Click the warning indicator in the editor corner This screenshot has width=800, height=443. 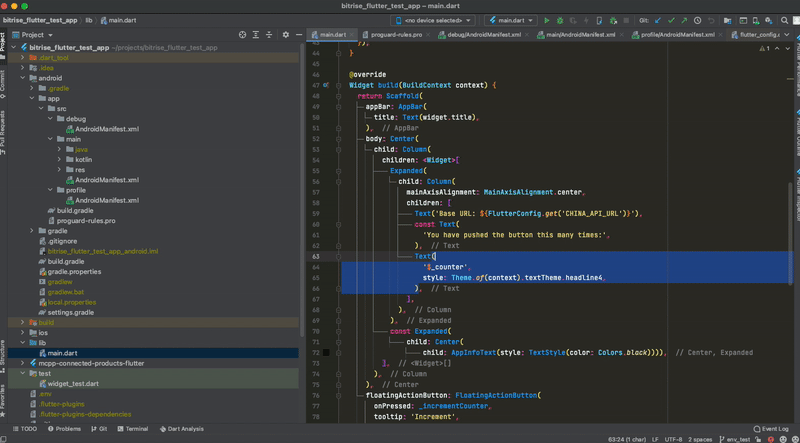pos(764,48)
